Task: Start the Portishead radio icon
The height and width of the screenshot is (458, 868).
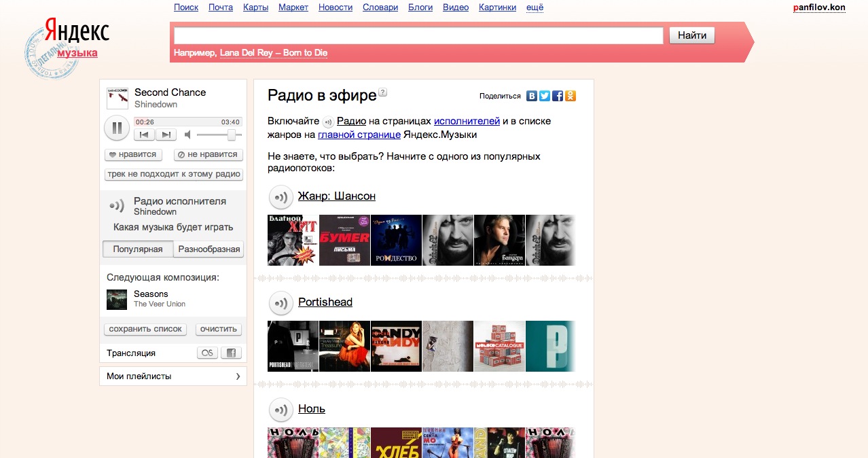Action: pyautogui.click(x=281, y=303)
